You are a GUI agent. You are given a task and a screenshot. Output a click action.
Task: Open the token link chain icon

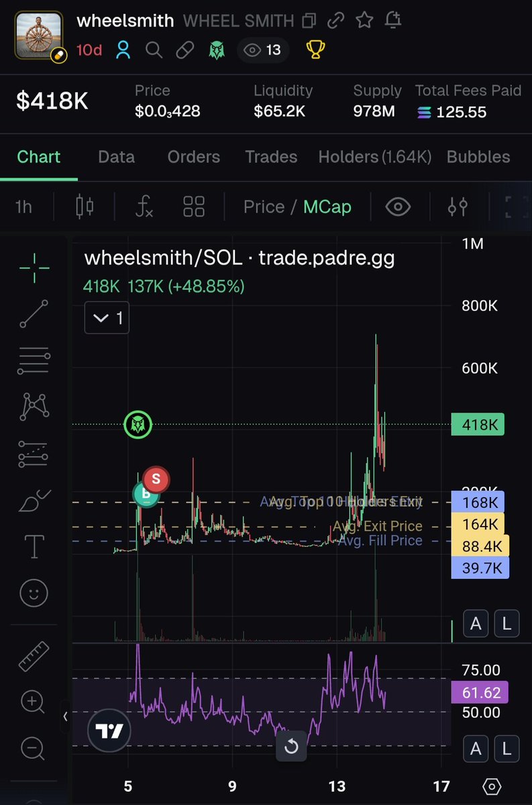tap(336, 21)
